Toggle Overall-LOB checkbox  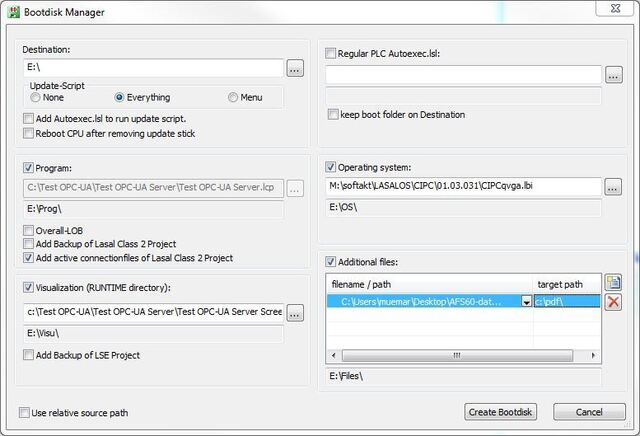click(x=28, y=231)
